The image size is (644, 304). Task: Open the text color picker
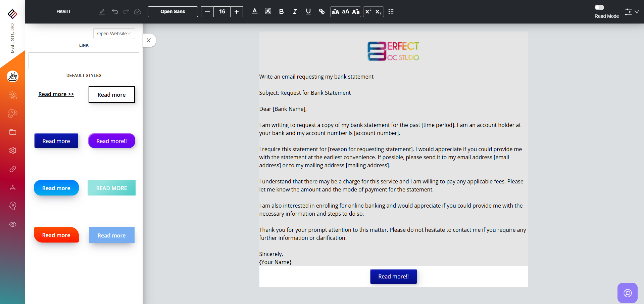pyautogui.click(x=255, y=11)
